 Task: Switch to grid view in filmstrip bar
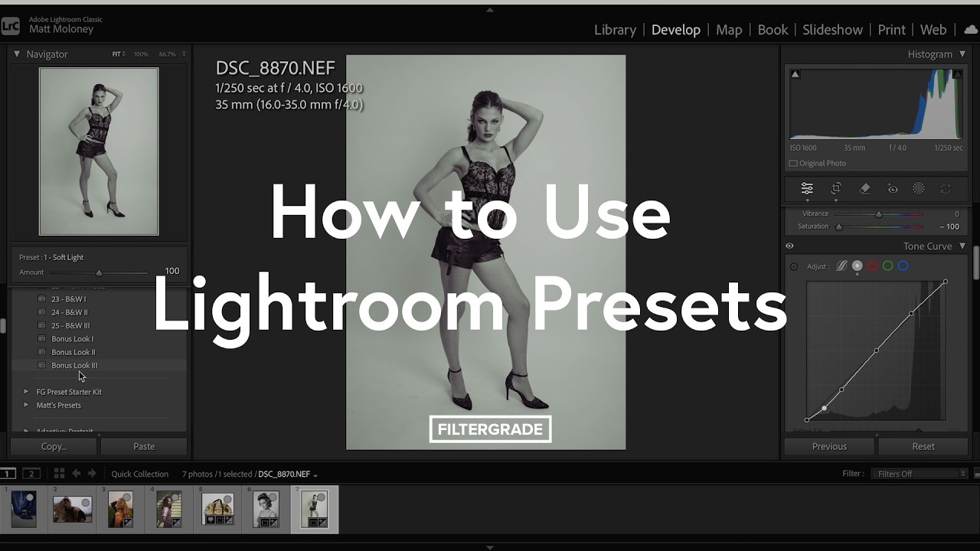(x=59, y=474)
